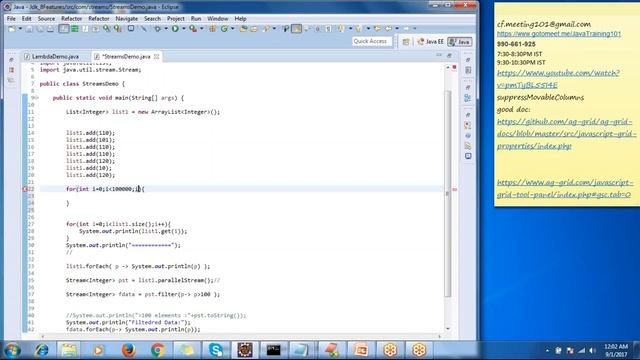
Task: Click the cf.meeting101@gmail.com text in note
Action: point(544,24)
